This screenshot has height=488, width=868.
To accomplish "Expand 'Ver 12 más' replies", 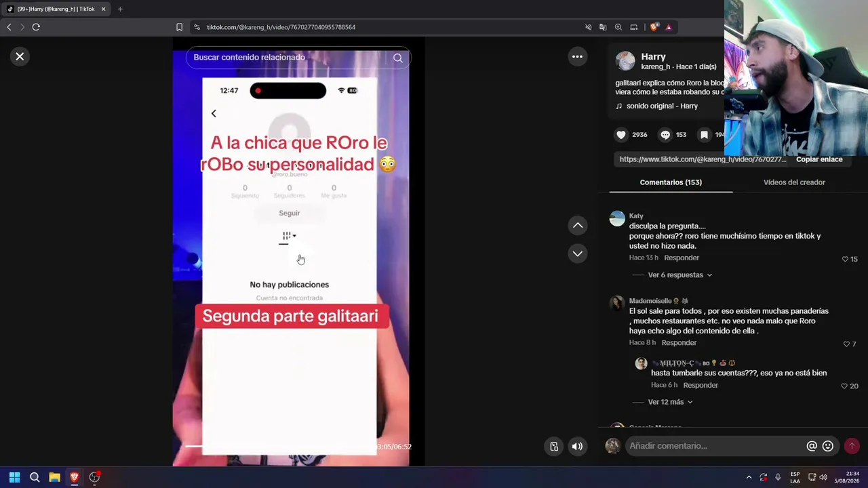I will 671,402.
